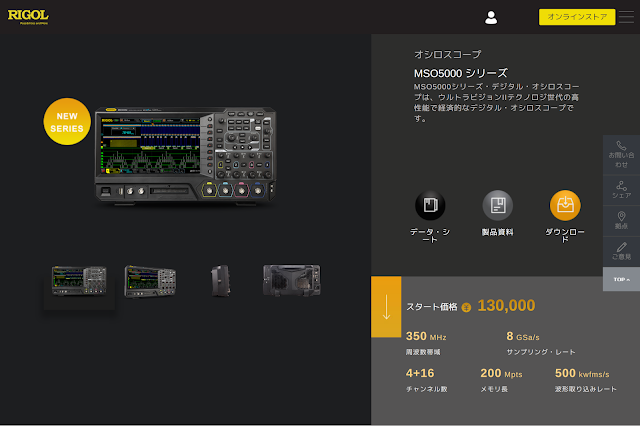Click the 500 kwfms/s capture rate value
Screen dimensions: 640x426
582,373
